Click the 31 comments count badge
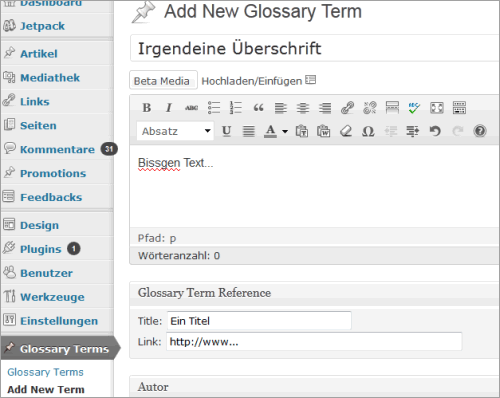The image size is (500, 398). 109,149
